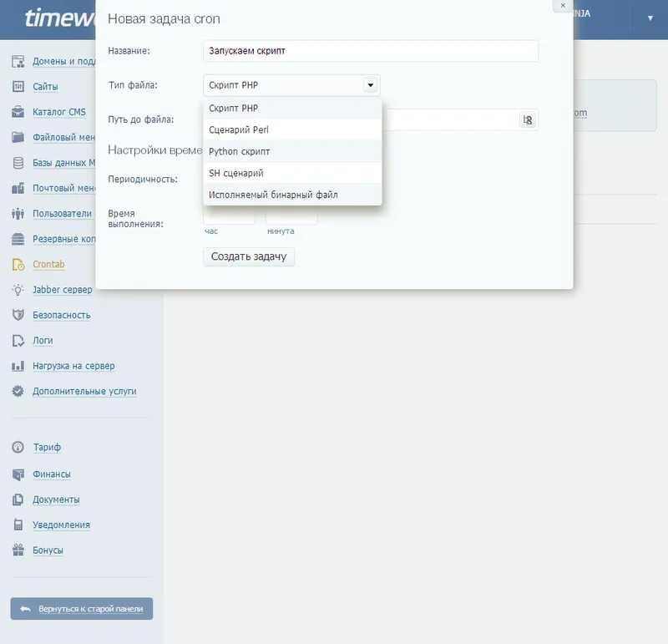Click the additional services gear icon

pyautogui.click(x=18, y=391)
